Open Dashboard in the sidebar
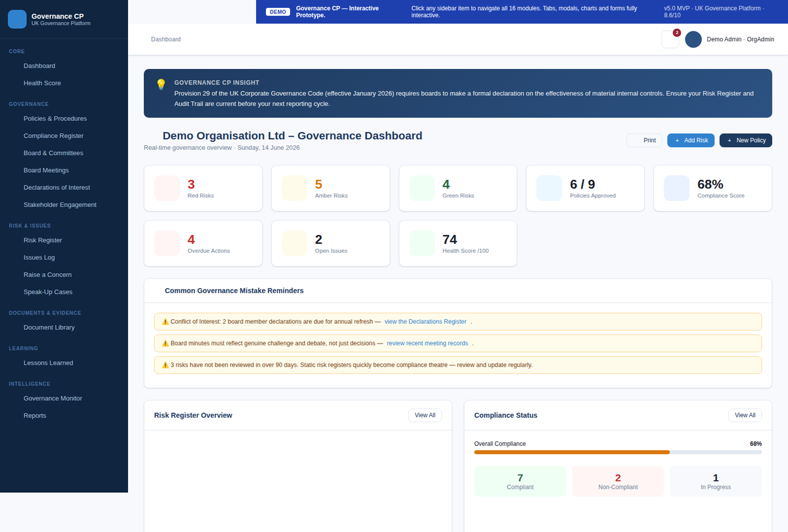The image size is (788, 532). point(64,66)
